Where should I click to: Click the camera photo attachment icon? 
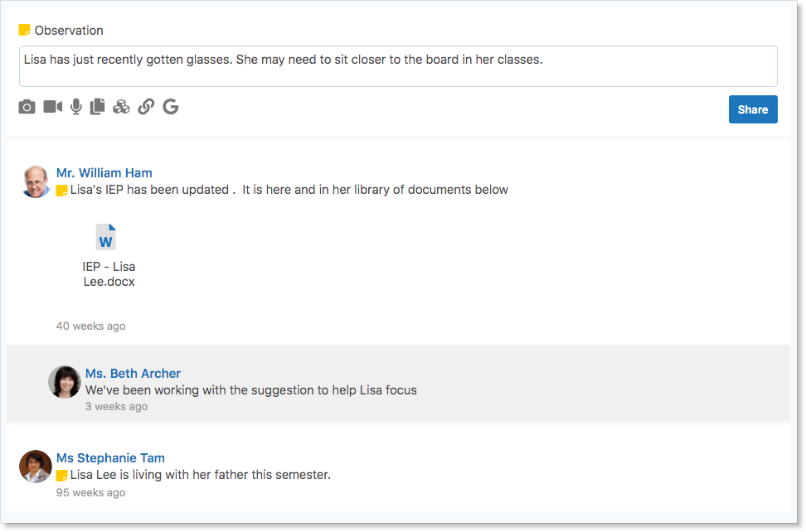click(x=27, y=107)
